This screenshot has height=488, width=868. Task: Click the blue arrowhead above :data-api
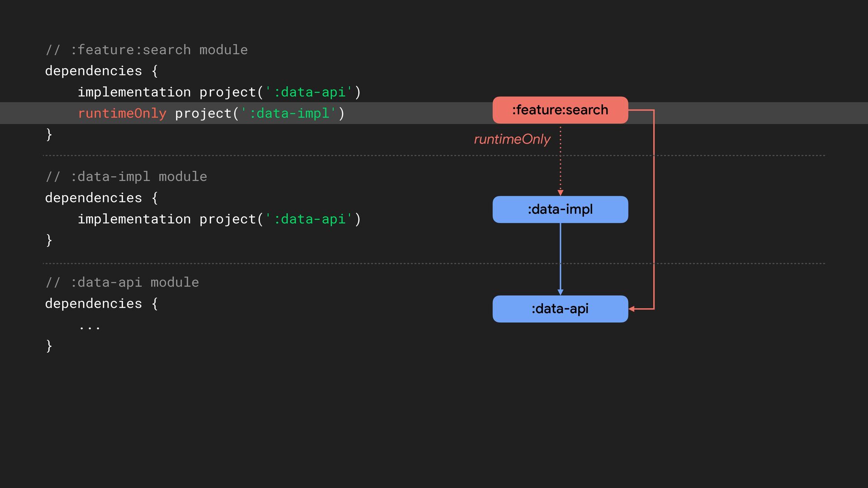(x=560, y=292)
